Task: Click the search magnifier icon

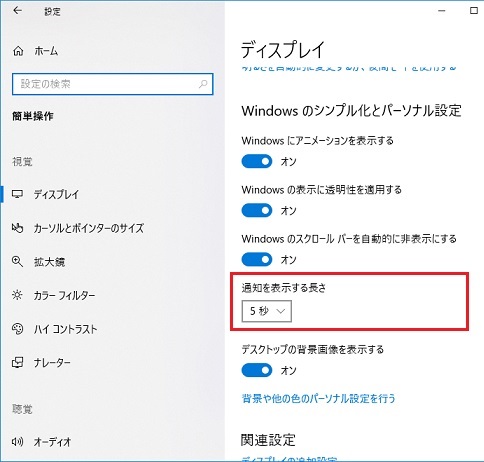Action: 203,84
